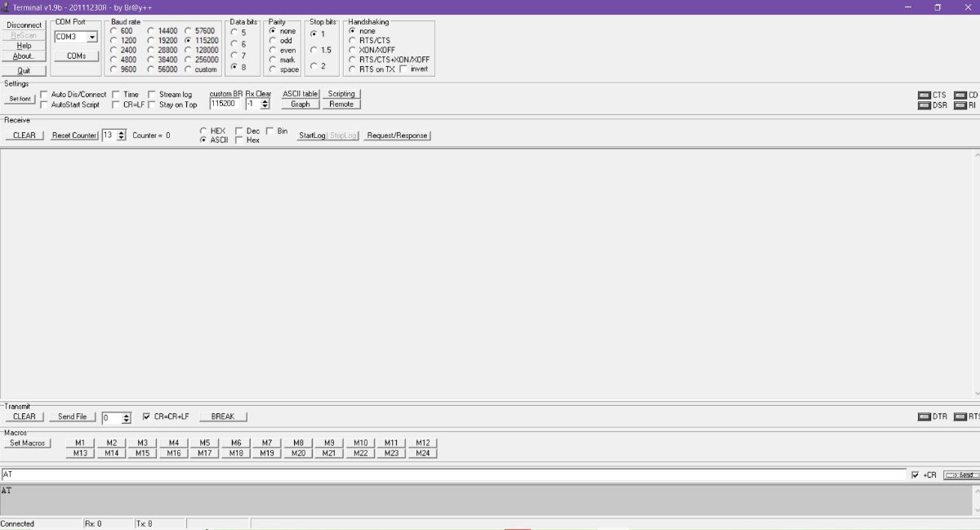Open the ASCII table
980x530 pixels.
301,94
